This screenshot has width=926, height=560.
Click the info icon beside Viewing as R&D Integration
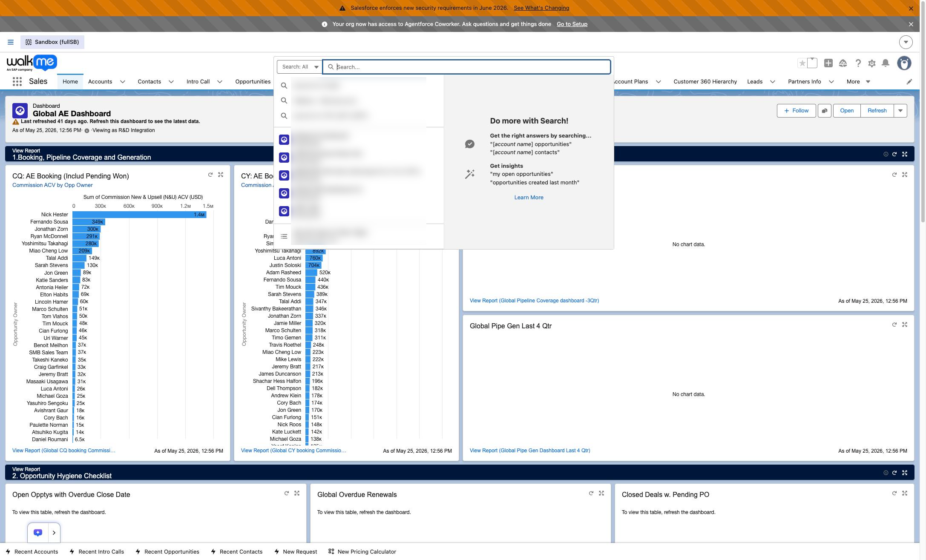pyautogui.click(x=87, y=131)
